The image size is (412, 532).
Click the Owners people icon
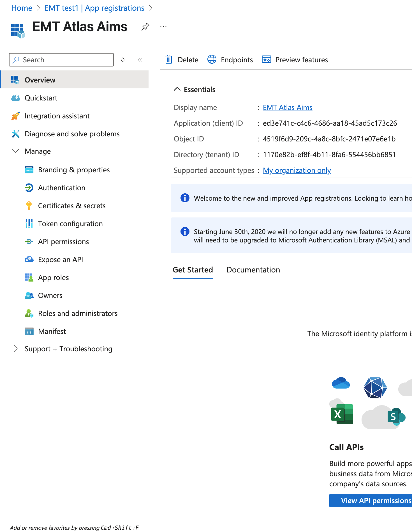[x=29, y=295]
